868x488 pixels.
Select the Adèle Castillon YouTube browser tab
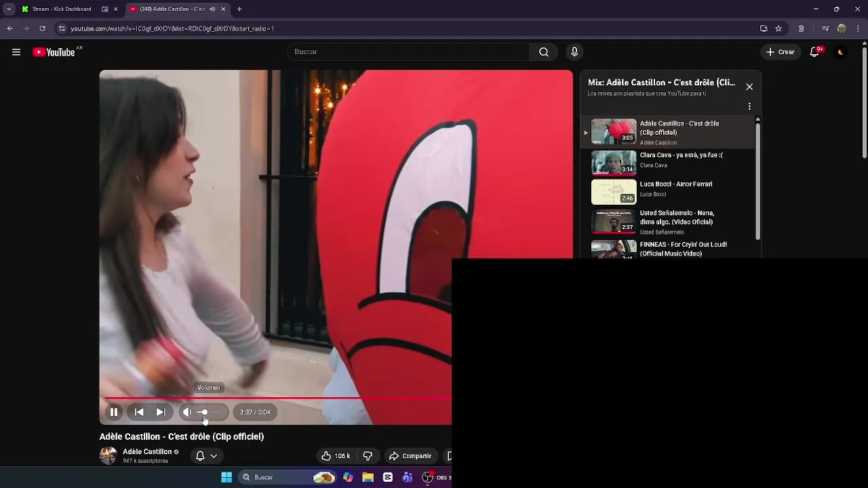(173, 9)
